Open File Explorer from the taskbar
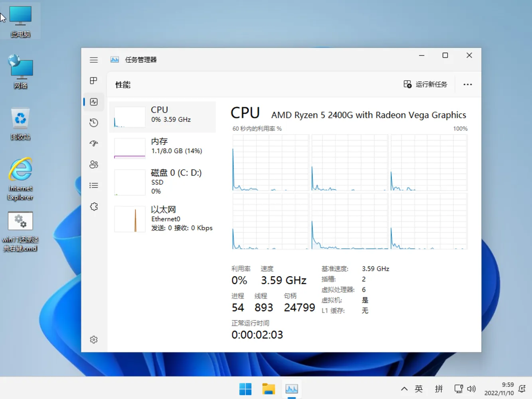The height and width of the screenshot is (399, 532). pyautogui.click(x=269, y=389)
